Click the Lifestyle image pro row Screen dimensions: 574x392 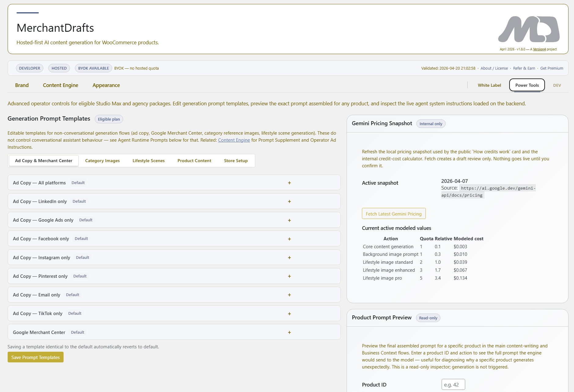tap(423, 278)
